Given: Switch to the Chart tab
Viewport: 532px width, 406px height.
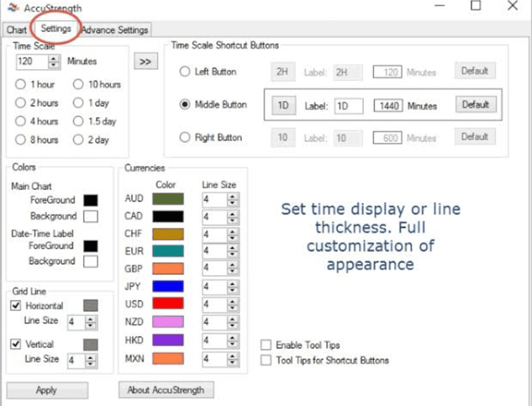Looking at the screenshot, I should (x=16, y=30).
